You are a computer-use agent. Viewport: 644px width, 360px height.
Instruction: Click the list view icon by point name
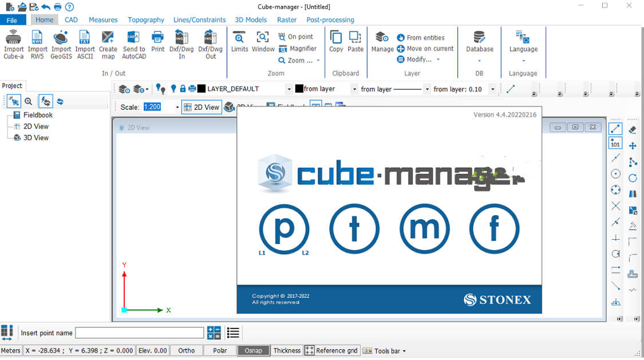click(233, 333)
